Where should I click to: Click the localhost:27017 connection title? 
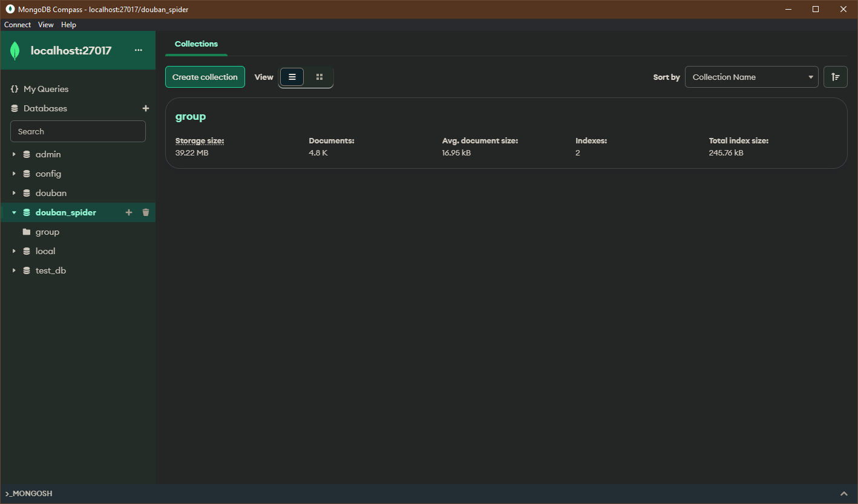71,50
